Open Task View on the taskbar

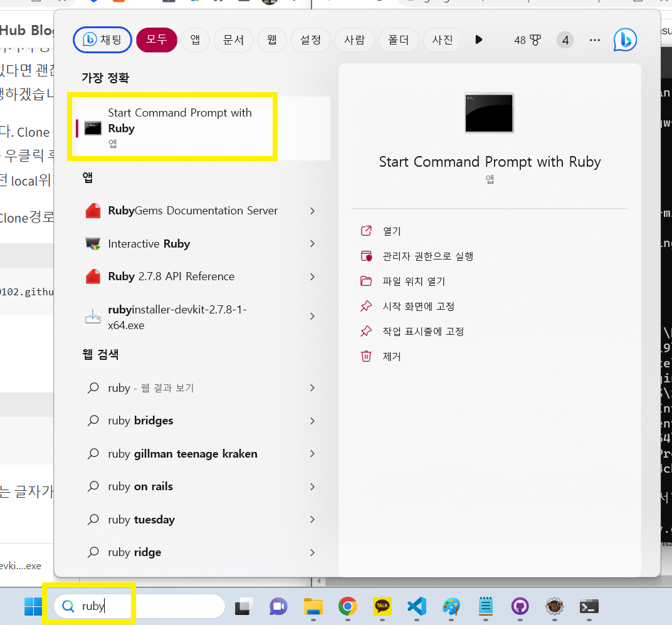(x=244, y=606)
